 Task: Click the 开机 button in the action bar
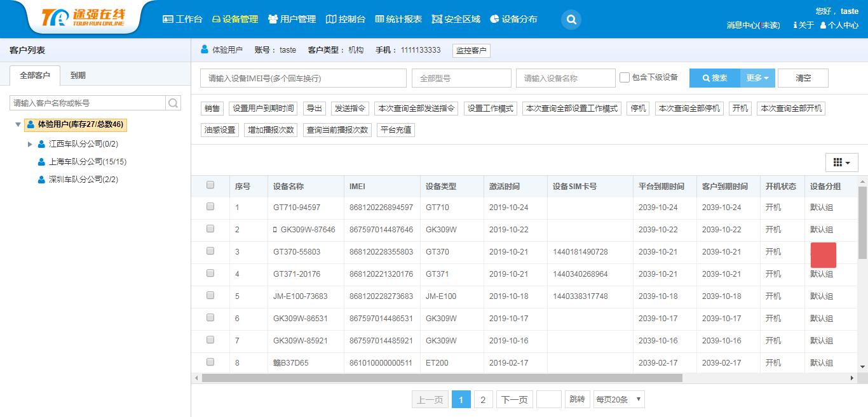[740, 109]
